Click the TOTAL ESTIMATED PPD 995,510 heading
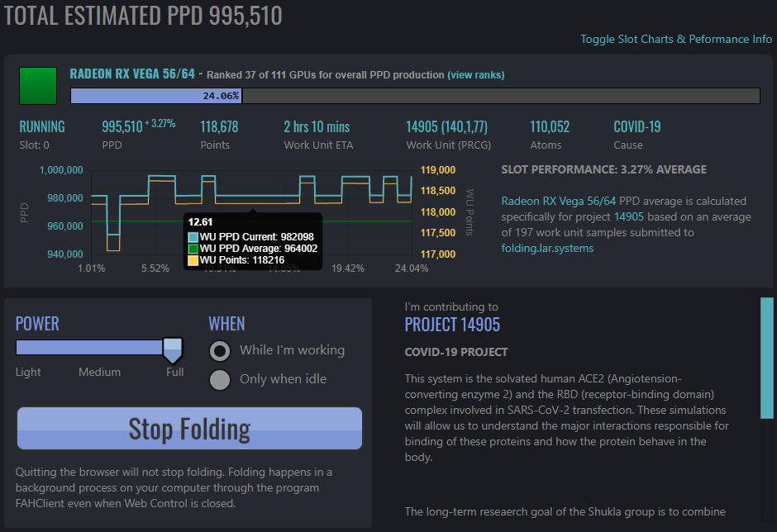777x532 pixels. tap(143, 16)
